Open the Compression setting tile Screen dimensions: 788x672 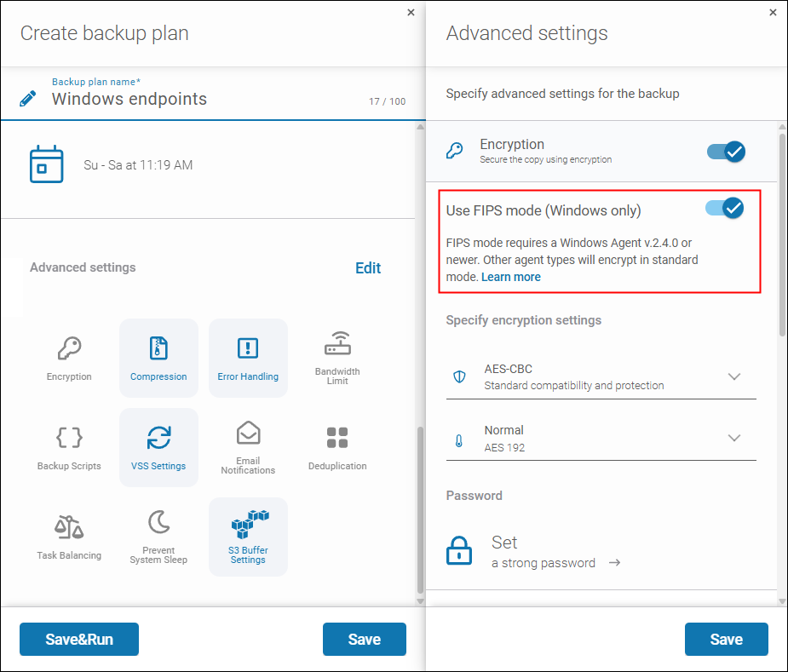[158, 358]
